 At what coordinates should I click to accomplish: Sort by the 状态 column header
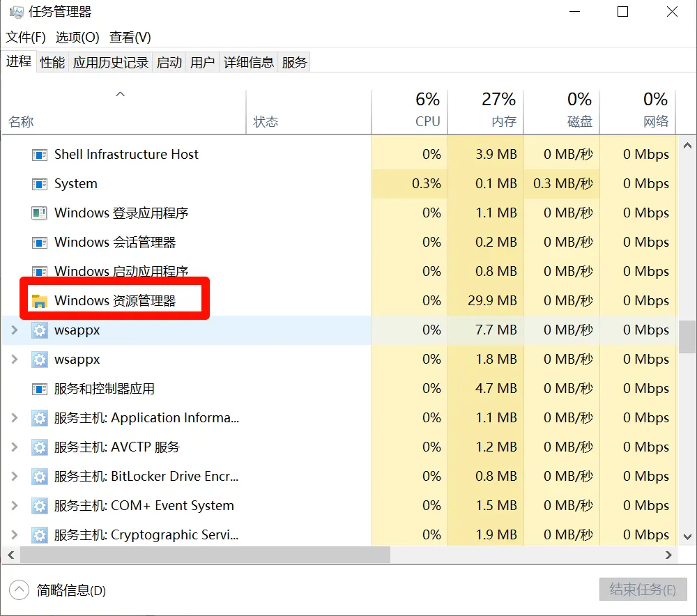pos(309,112)
